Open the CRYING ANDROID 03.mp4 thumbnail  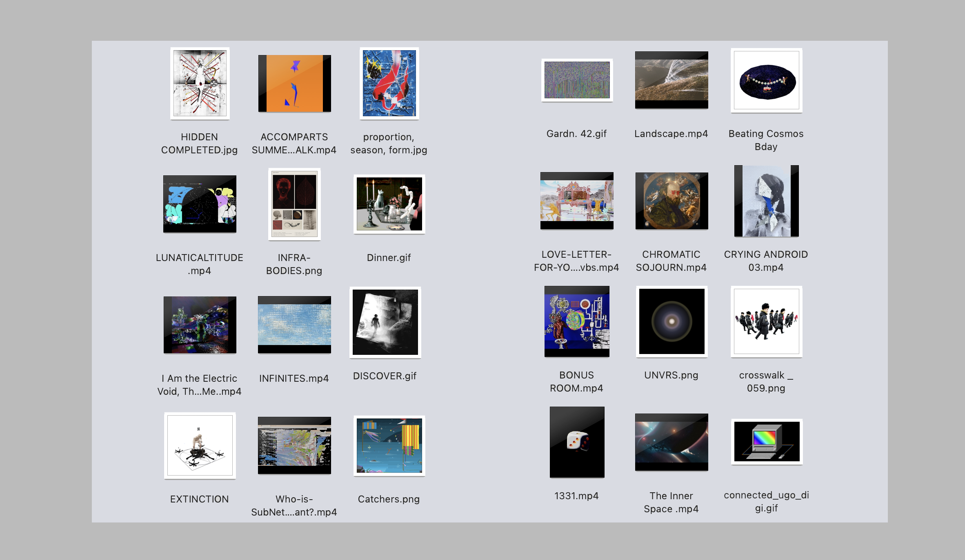(x=766, y=201)
